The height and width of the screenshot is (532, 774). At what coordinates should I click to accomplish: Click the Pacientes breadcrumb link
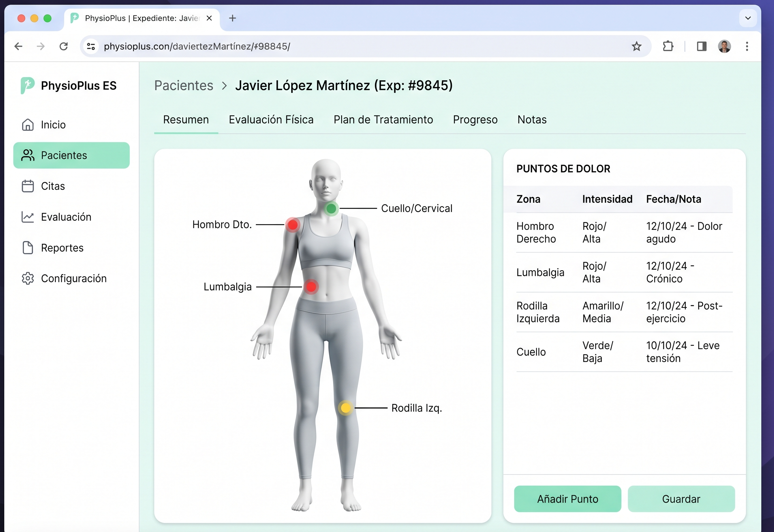[x=184, y=86]
